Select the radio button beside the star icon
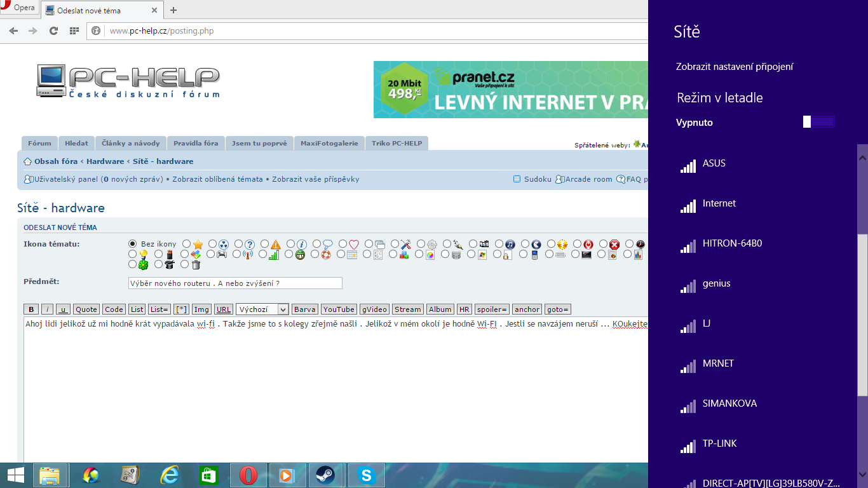The image size is (868, 488). [187, 243]
